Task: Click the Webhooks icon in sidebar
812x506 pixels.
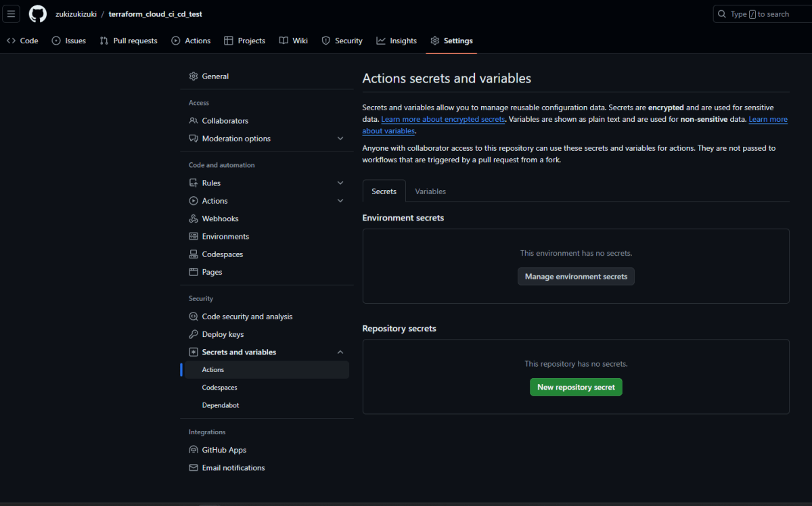Action: [x=194, y=218]
